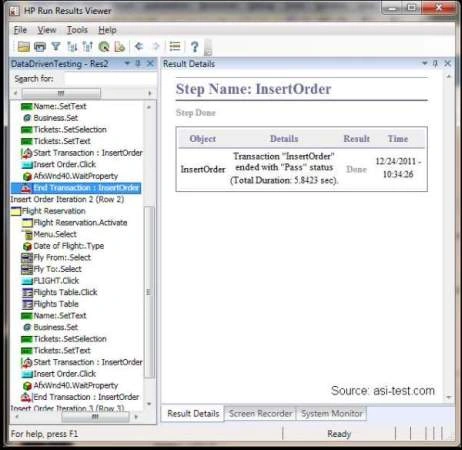This screenshot has width=462, height=450.
Task: Click the Open results folder icon
Action: [23, 47]
